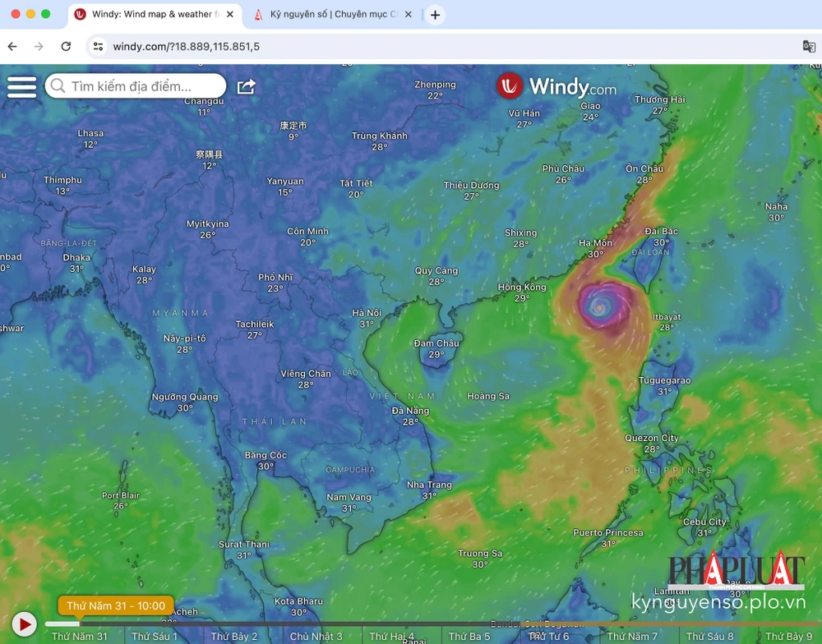Viewport: 822px width, 644px height.
Task: Click the translate page icon
Action: pos(809,47)
